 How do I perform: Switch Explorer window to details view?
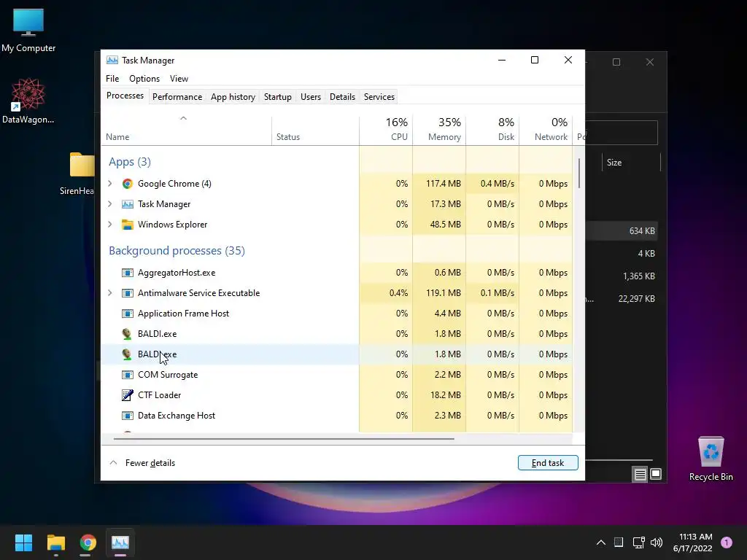click(x=640, y=474)
